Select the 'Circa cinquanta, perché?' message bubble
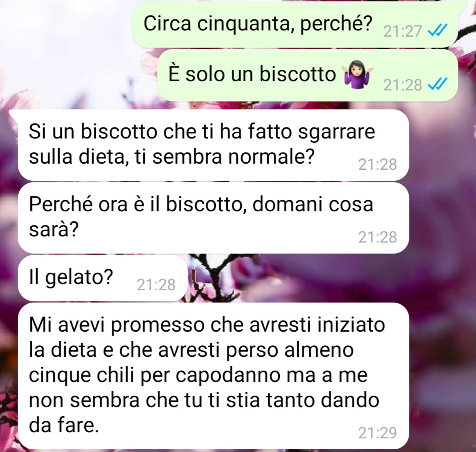Image resolution: width=476 pixels, height=452 pixels. click(295, 24)
